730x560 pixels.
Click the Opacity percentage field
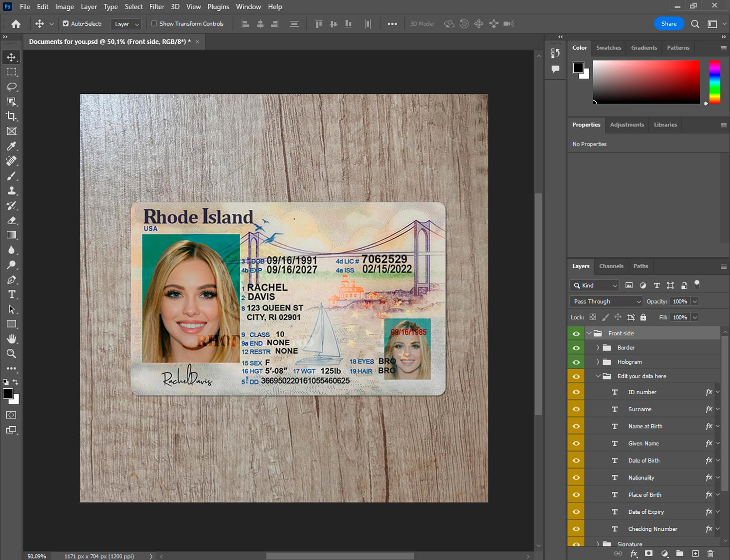pyautogui.click(x=680, y=302)
